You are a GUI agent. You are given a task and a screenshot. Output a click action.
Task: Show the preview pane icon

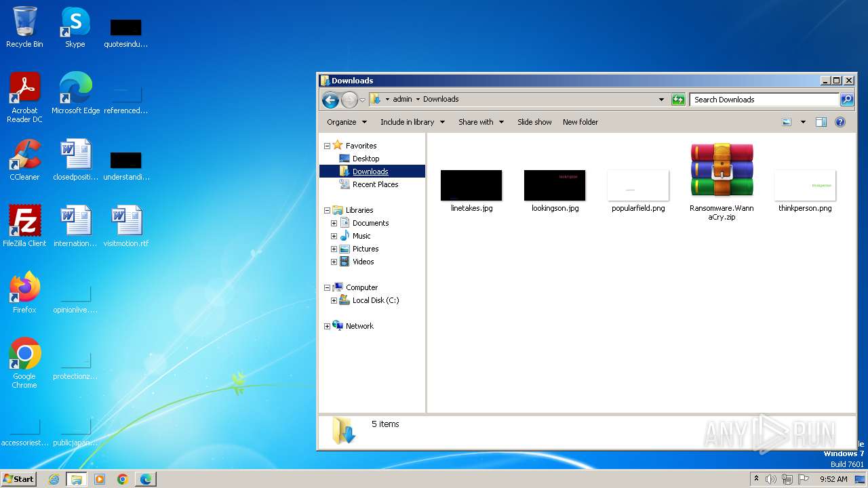[821, 122]
